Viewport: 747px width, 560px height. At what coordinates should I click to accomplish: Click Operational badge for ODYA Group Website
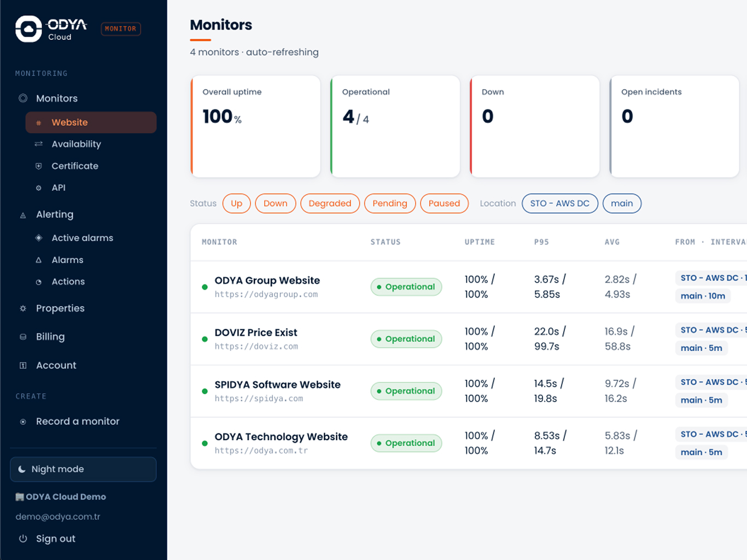point(406,287)
